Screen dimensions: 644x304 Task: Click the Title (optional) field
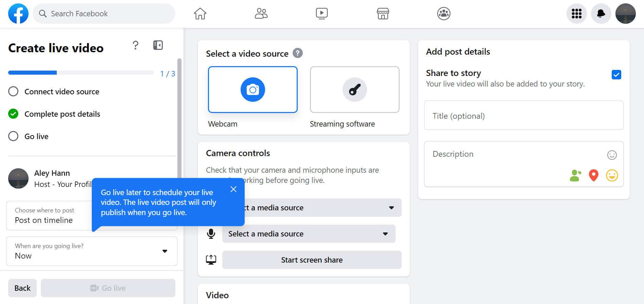click(524, 115)
